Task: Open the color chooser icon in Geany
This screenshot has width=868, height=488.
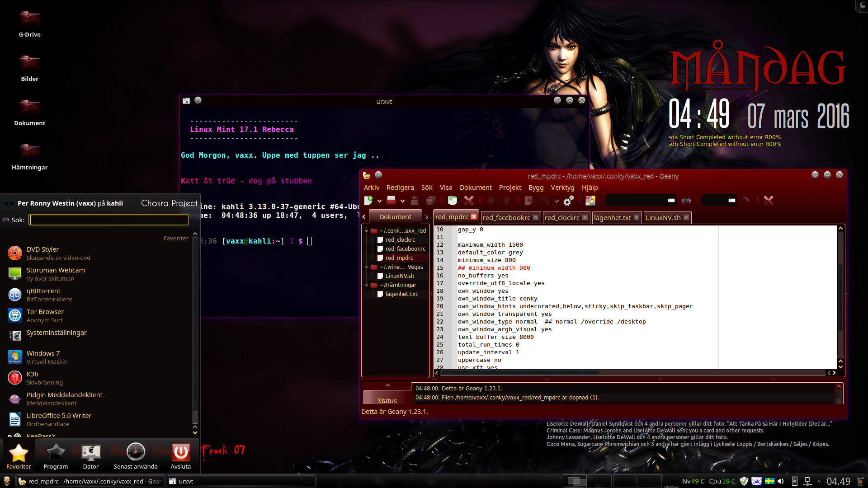Action: [x=590, y=200]
